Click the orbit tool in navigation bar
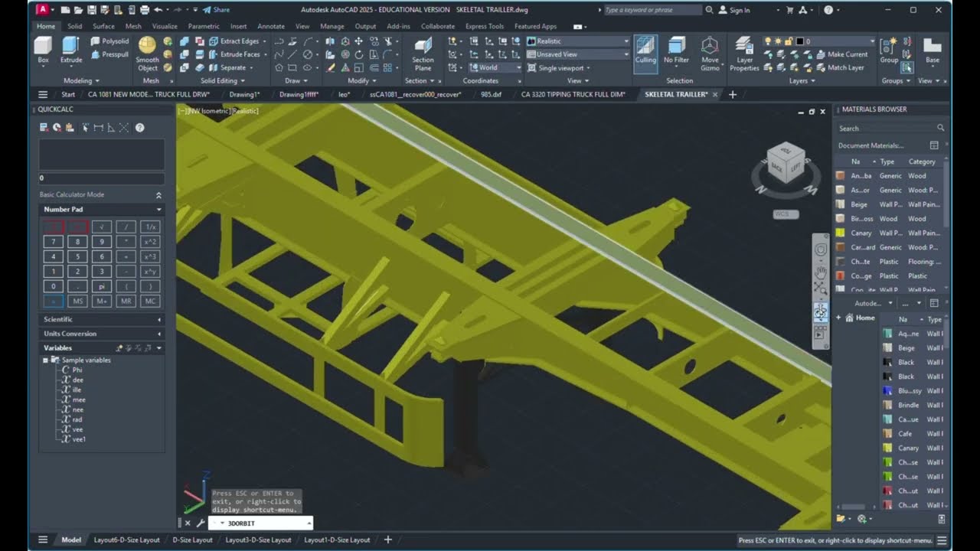 [x=820, y=311]
